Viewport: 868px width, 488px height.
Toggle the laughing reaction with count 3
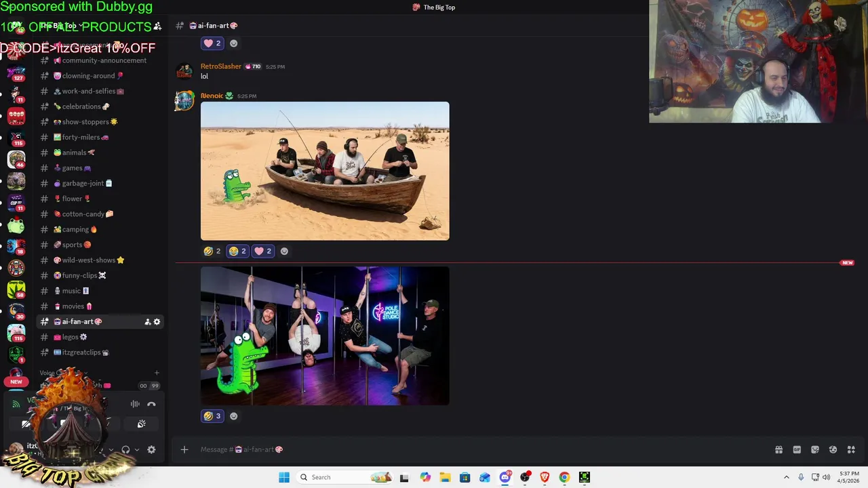click(212, 416)
